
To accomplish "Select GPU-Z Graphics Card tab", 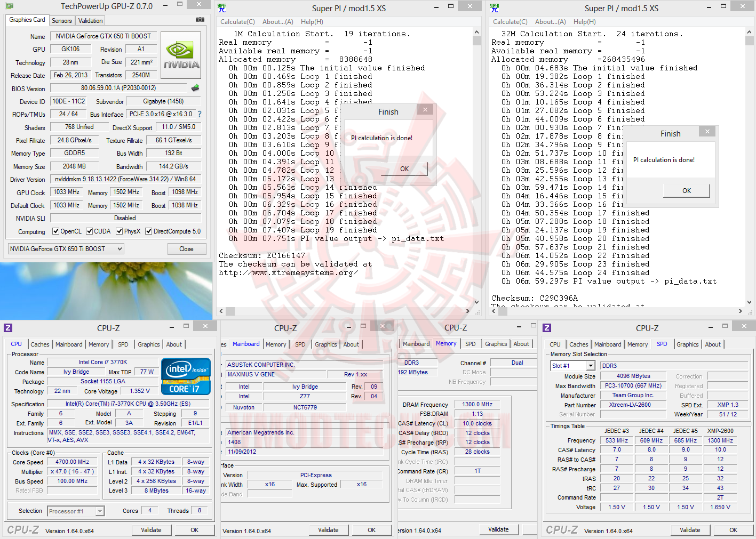I will coord(27,20).
